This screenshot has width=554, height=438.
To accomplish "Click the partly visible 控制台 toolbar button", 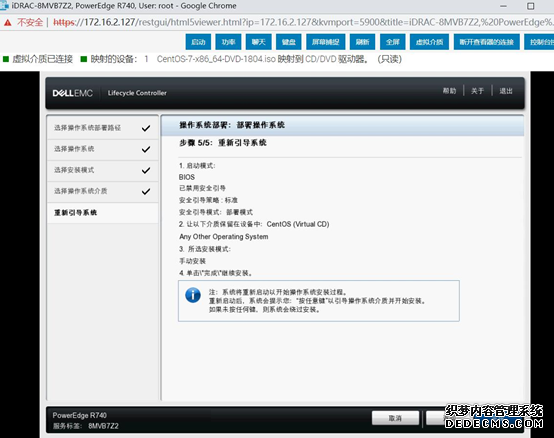I will (x=539, y=42).
